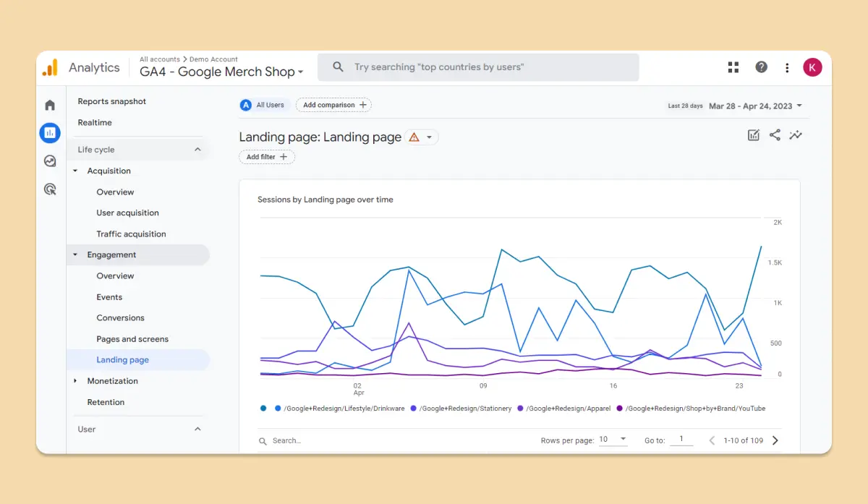Image resolution: width=868 pixels, height=504 pixels.
Task: Open the More options vertical dots menu
Action: click(x=787, y=67)
